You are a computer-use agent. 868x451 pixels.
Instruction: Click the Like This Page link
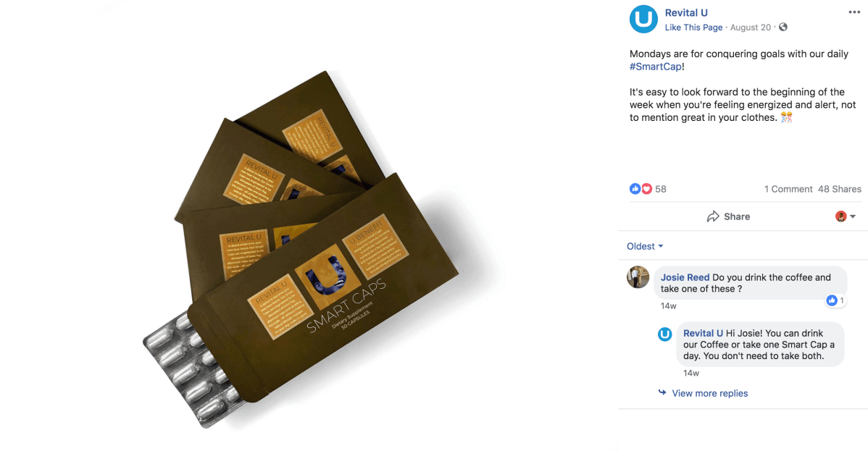point(693,27)
